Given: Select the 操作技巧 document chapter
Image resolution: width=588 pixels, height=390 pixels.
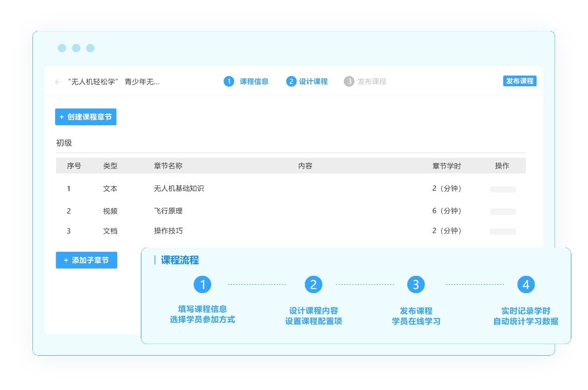Looking at the screenshot, I should 168,231.
